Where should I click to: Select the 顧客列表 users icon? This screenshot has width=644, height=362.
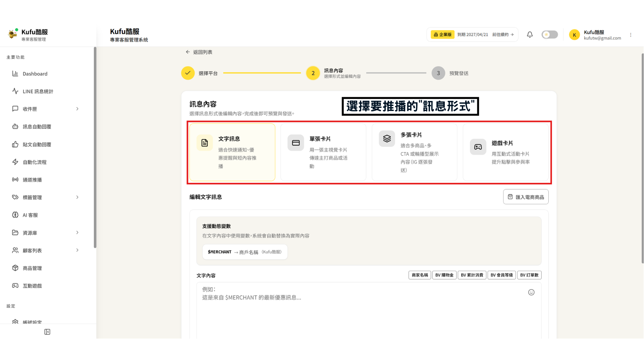click(x=15, y=250)
